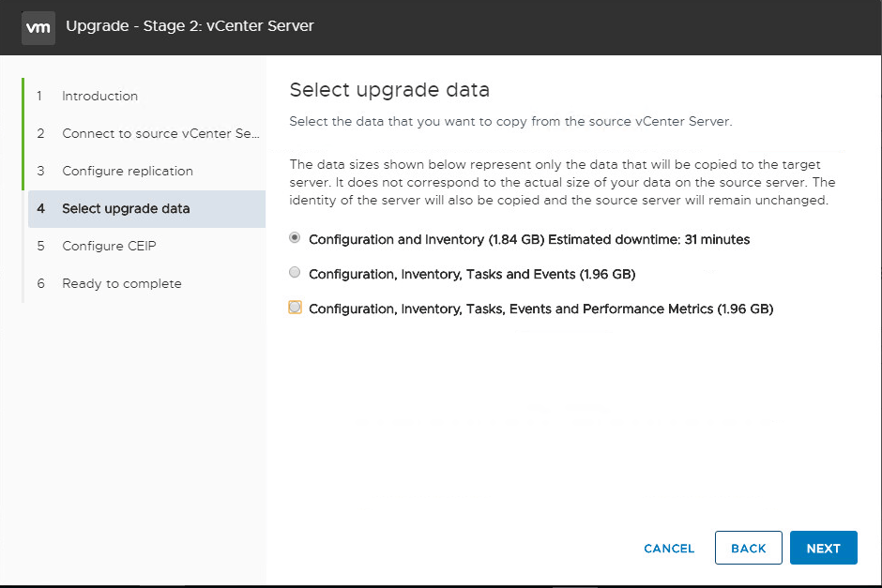Click the Select upgrade data page heading
The image size is (882, 588).
pyautogui.click(x=389, y=90)
